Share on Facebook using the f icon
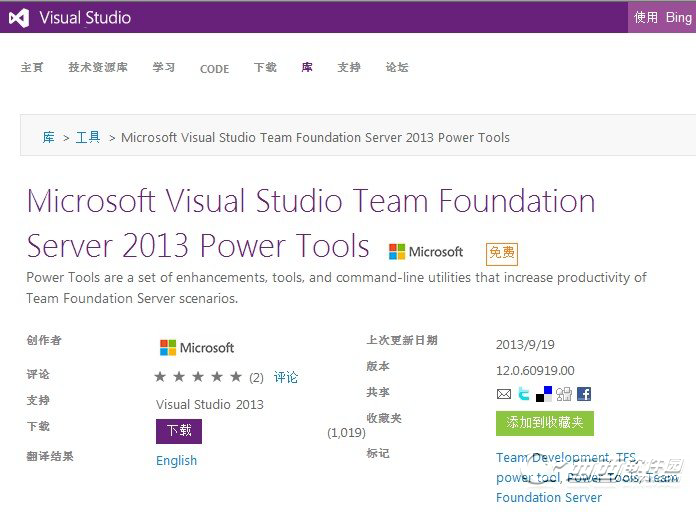Image resolution: width=696 pixels, height=520 pixels. (x=584, y=394)
